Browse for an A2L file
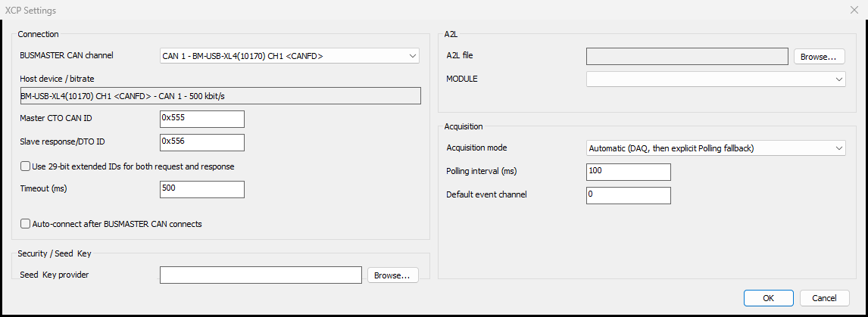The width and height of the screenshot is (868, 317). 820,57
